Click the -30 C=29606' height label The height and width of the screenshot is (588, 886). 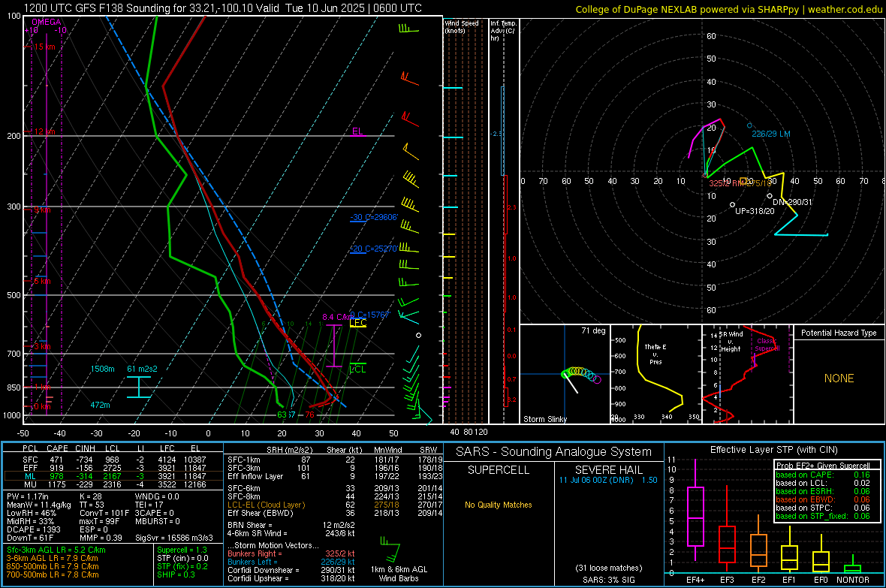point(374,217)
